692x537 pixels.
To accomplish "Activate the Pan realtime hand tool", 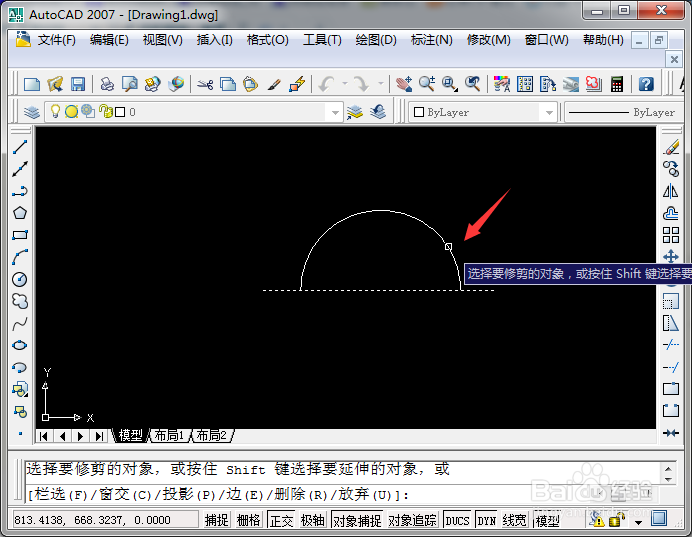I will pos(404,84).
